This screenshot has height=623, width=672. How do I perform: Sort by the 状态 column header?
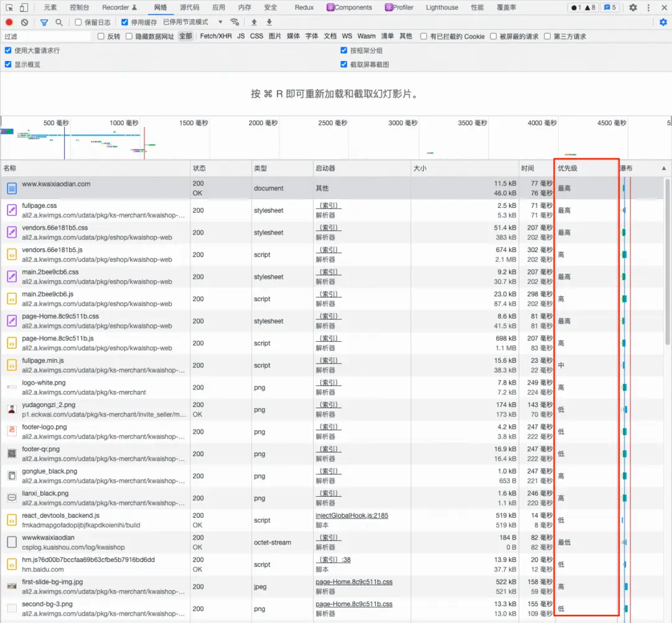click(221, 168)
